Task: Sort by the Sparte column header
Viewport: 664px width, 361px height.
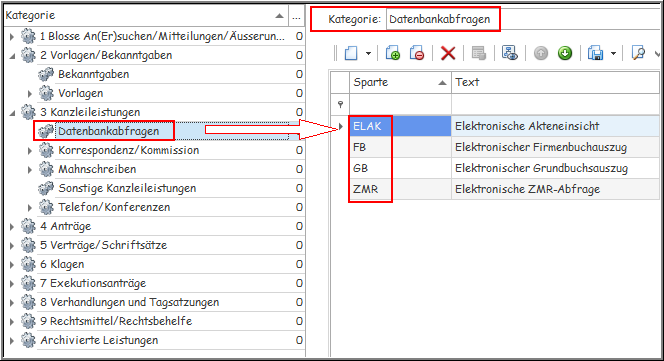Action: click(x=400, y=82)
